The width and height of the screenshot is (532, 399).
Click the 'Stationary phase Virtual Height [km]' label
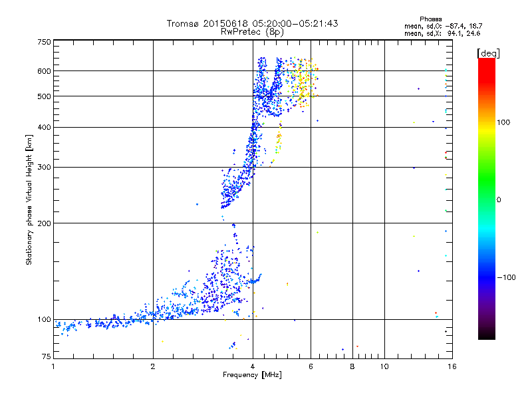tap(29, 199)
